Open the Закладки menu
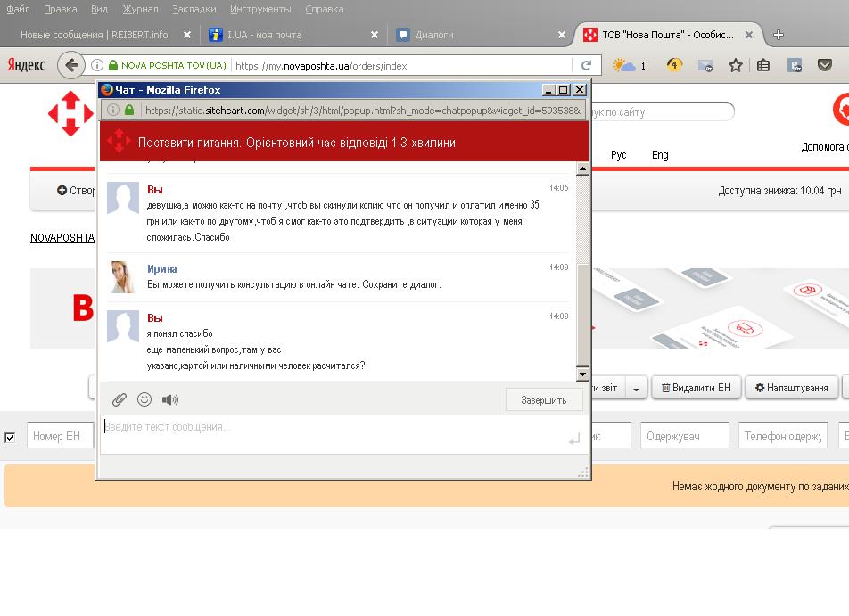Image resolution: width=849 pixels, height=616 pixels. [x=194, y=9]
